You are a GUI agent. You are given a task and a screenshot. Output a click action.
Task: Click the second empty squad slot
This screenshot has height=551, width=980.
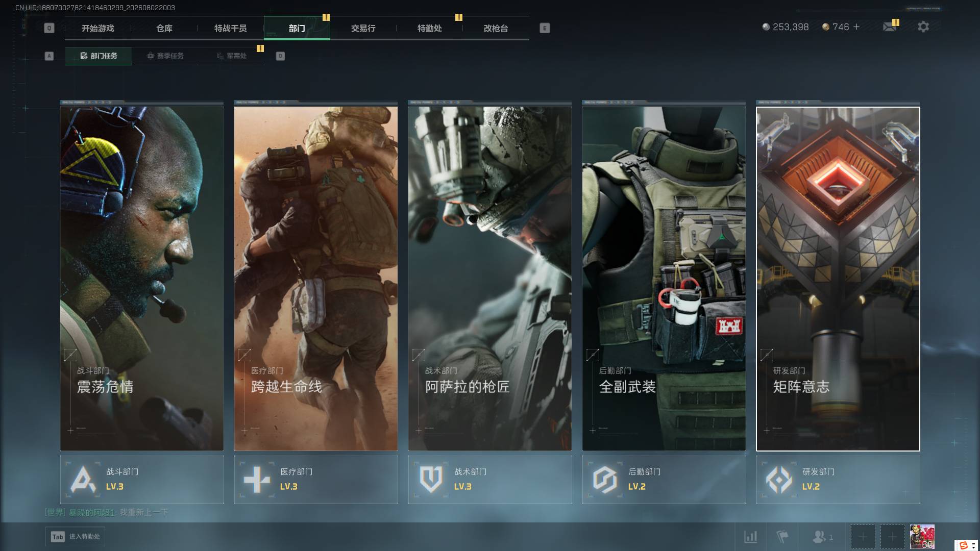[x=892, y=537]
